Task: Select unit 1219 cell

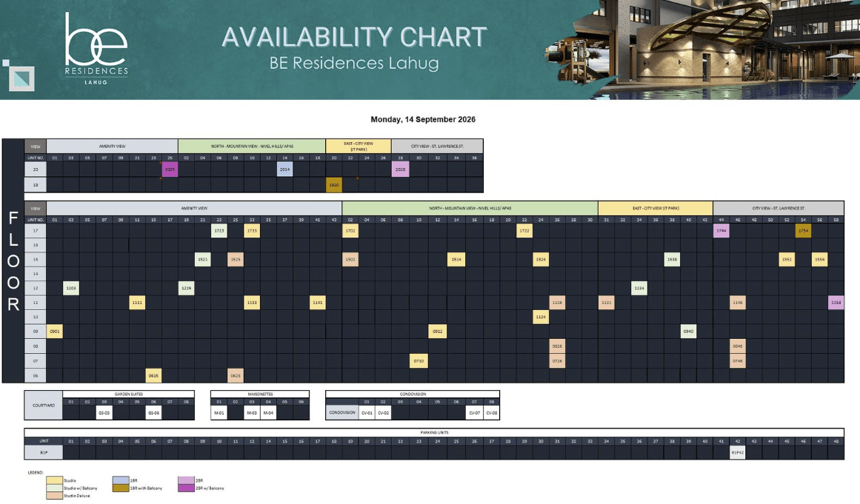Action: 187,288
